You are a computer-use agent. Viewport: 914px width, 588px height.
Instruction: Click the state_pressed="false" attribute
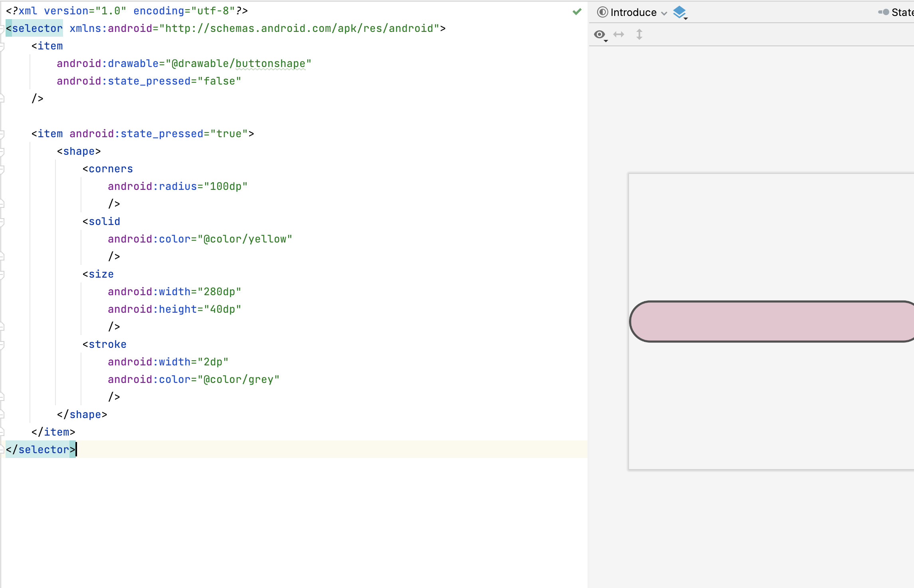149,81
